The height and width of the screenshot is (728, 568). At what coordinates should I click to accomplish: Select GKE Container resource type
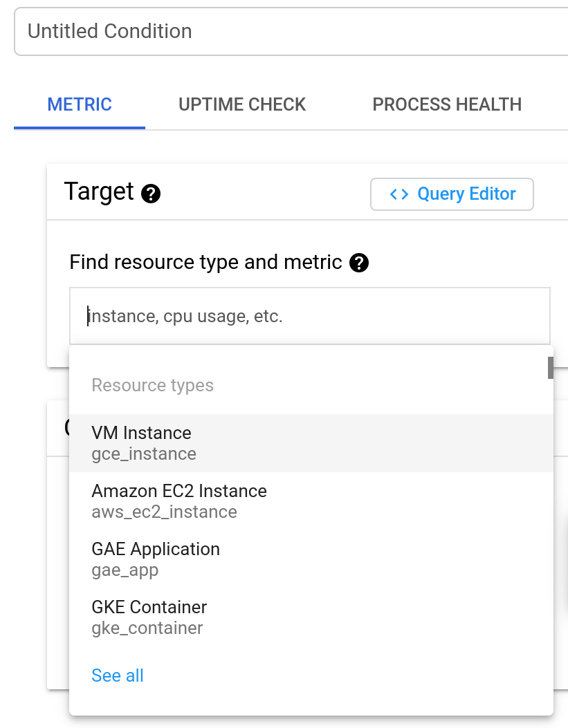tap(149, 607)
